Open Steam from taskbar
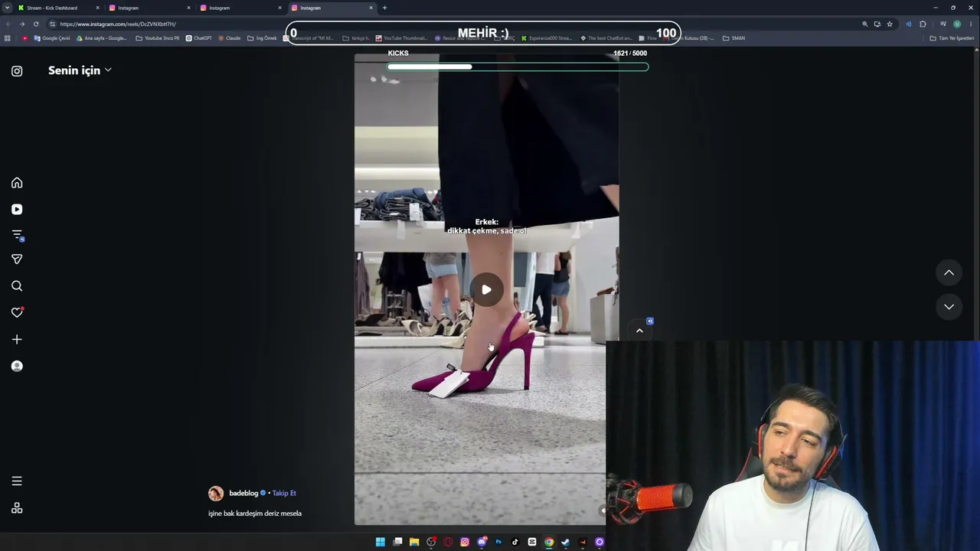 pos(566,542)
